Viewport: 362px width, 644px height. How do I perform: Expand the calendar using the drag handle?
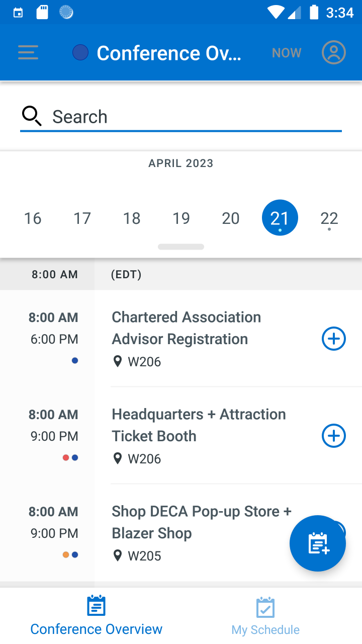pos(181,247)
